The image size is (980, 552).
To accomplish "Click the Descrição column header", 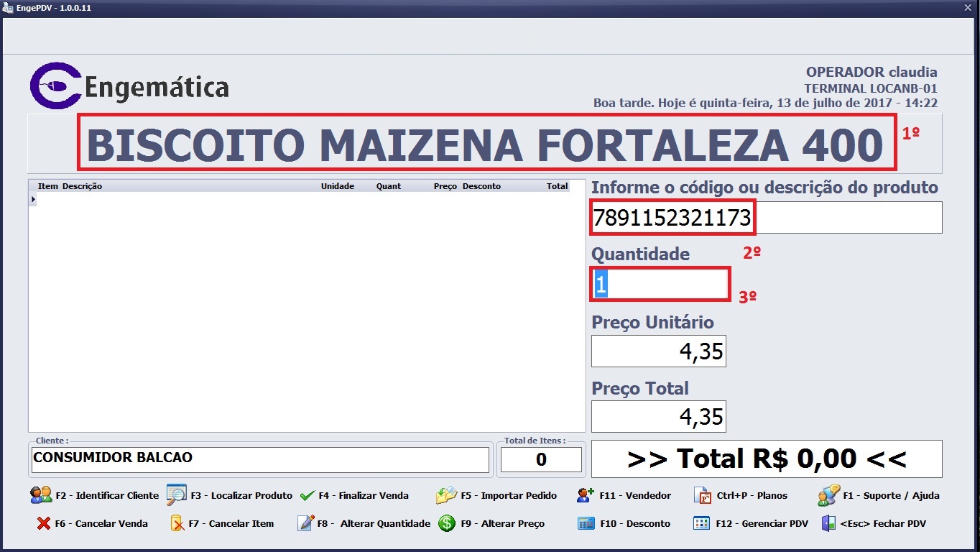I will coord(82,186).
